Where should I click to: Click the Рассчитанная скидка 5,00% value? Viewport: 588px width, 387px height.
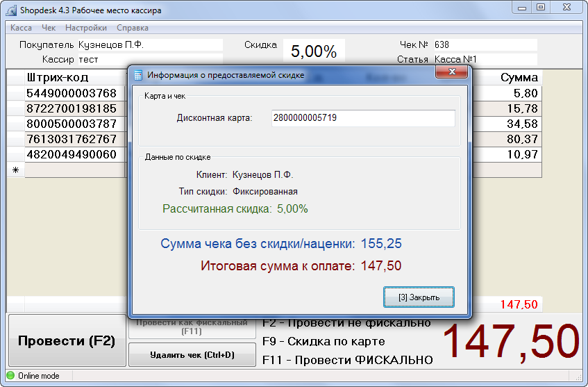coord(292,208)
